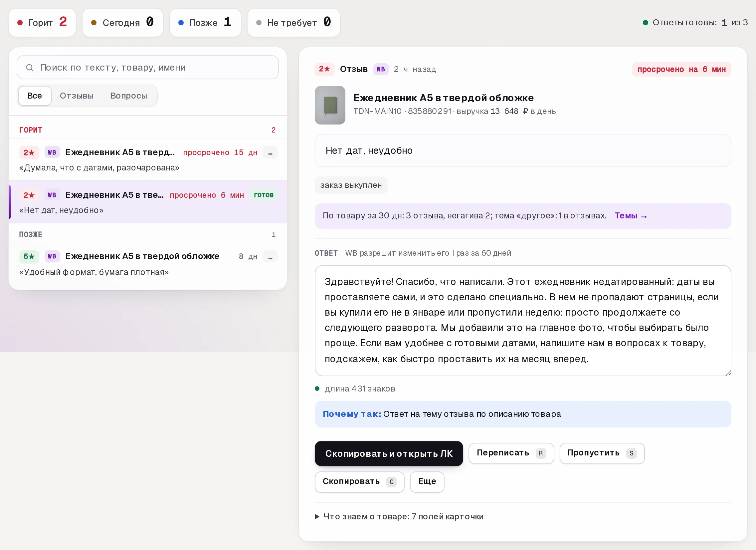Viewport: 756px width, 550px height.
Task: Click the 2-star rating badge in detail header
Action: click(x=324, y=69)
